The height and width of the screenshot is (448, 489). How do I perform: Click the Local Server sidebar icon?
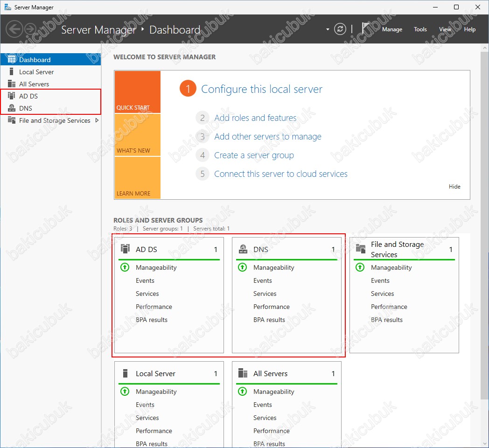tap(12, 72)
